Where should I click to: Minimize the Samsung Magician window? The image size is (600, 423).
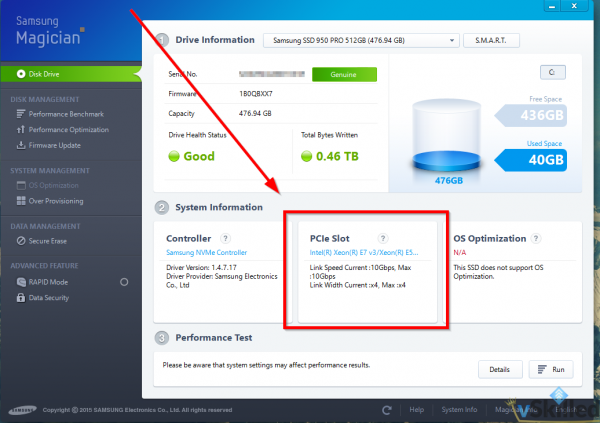click(x=552, y=6)
